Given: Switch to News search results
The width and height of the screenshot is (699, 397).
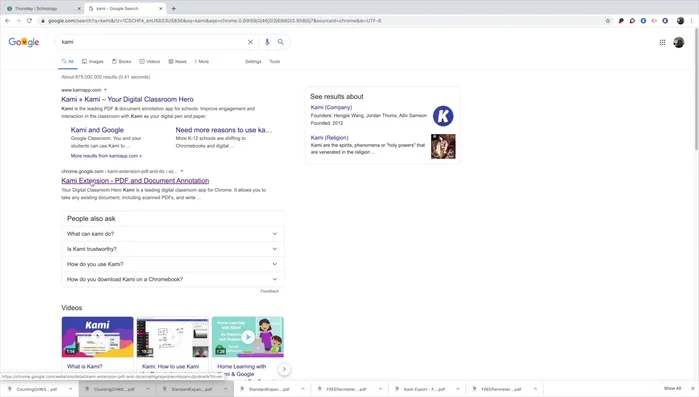Looking at the screenshot, I should [177, 61].
